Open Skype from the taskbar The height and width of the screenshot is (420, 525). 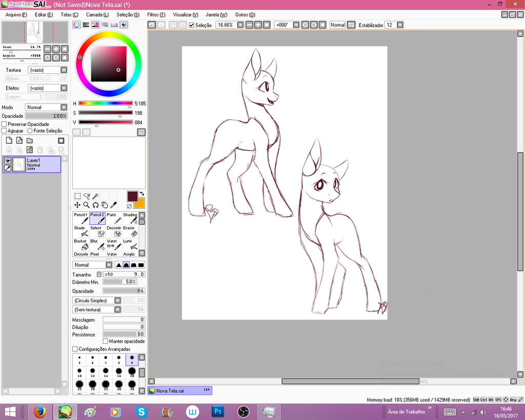pos(142,412)
